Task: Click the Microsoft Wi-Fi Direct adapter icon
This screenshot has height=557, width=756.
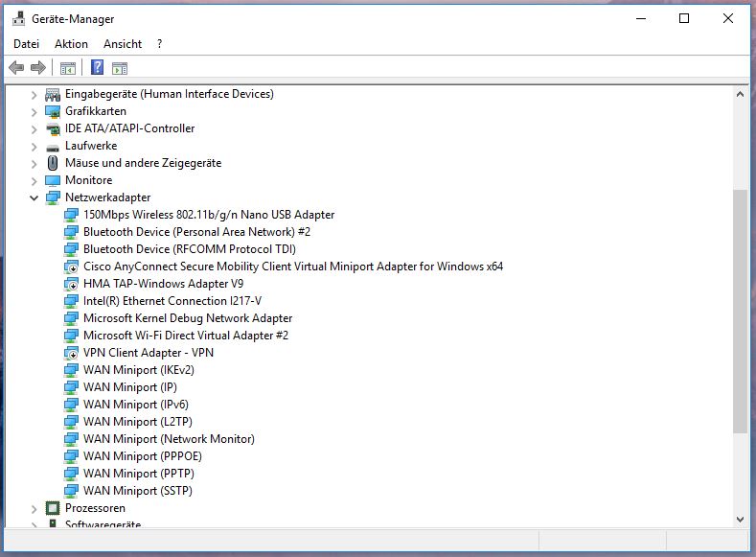Action: (71, 336)
